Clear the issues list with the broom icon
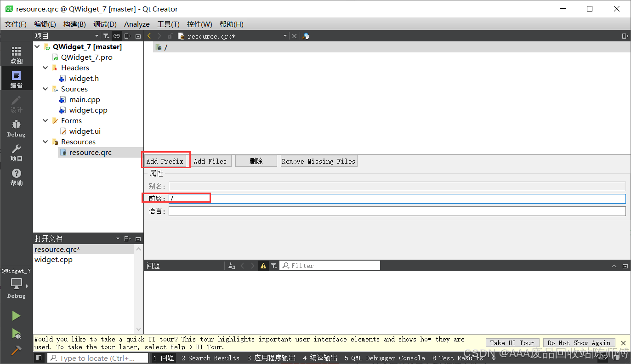The height and width of the screenshot is (364, 631). [x=232, y=266]
